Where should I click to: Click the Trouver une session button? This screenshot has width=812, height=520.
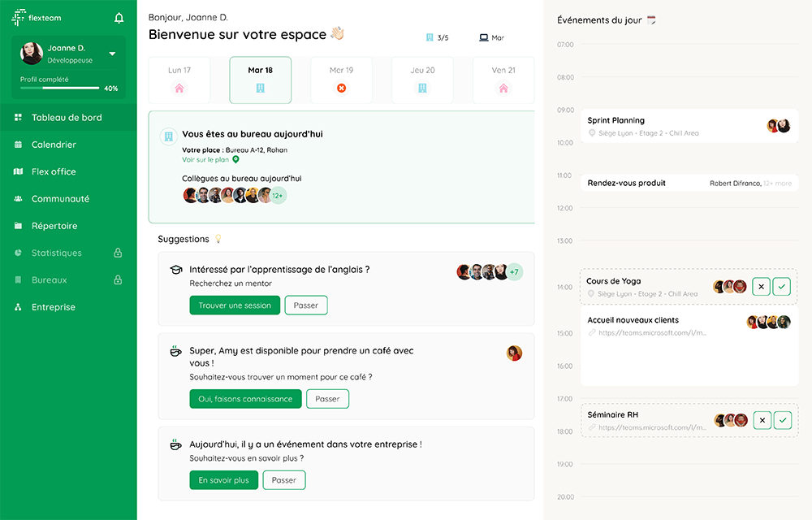coord(235,305)
